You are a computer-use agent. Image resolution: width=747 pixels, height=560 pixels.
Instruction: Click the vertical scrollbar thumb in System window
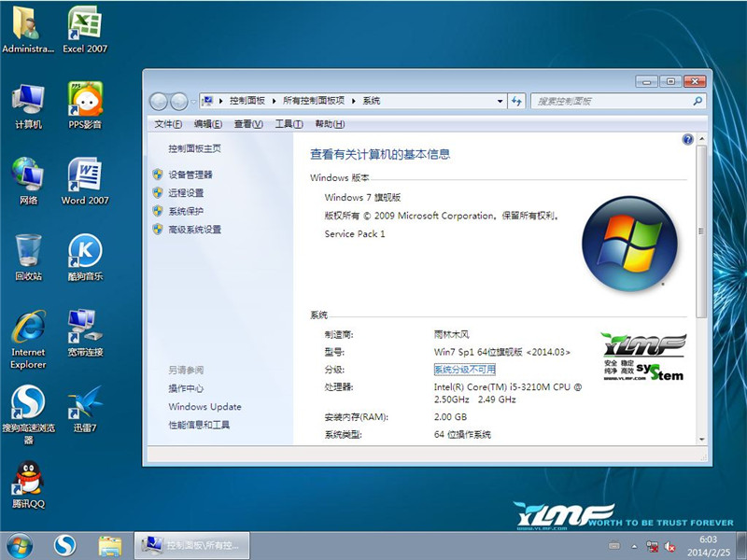701,231
